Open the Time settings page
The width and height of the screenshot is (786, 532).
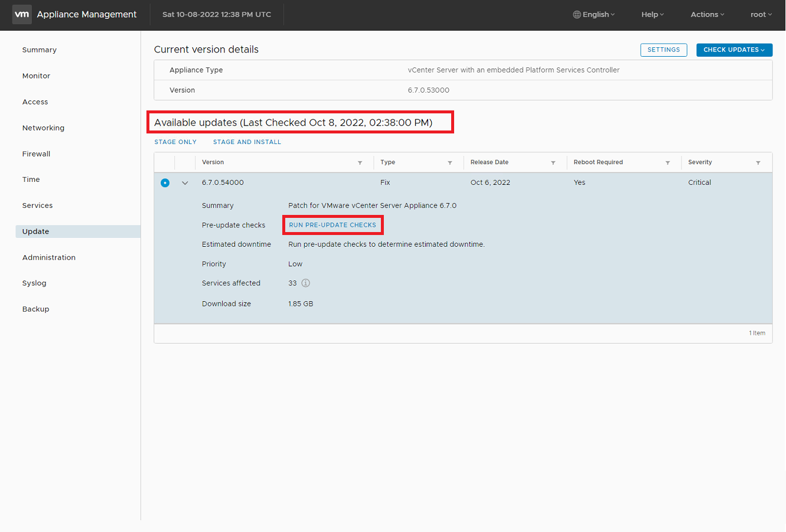[31, 179]
